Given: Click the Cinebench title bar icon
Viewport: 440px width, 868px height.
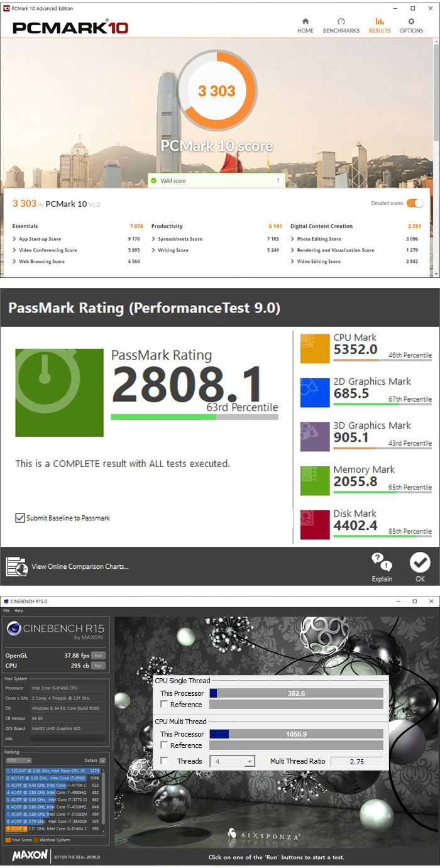Looking at the screenshot, I should [6, 602].
